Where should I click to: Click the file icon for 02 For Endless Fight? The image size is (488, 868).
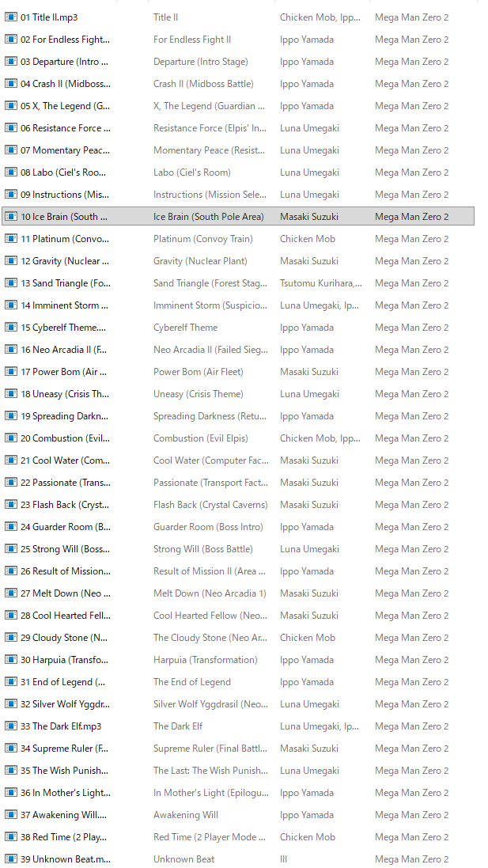[x=10, y=40]
